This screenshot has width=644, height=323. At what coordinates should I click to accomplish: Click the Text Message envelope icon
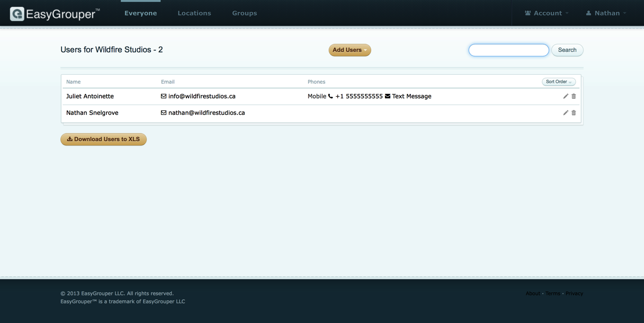tap(387, 96)
